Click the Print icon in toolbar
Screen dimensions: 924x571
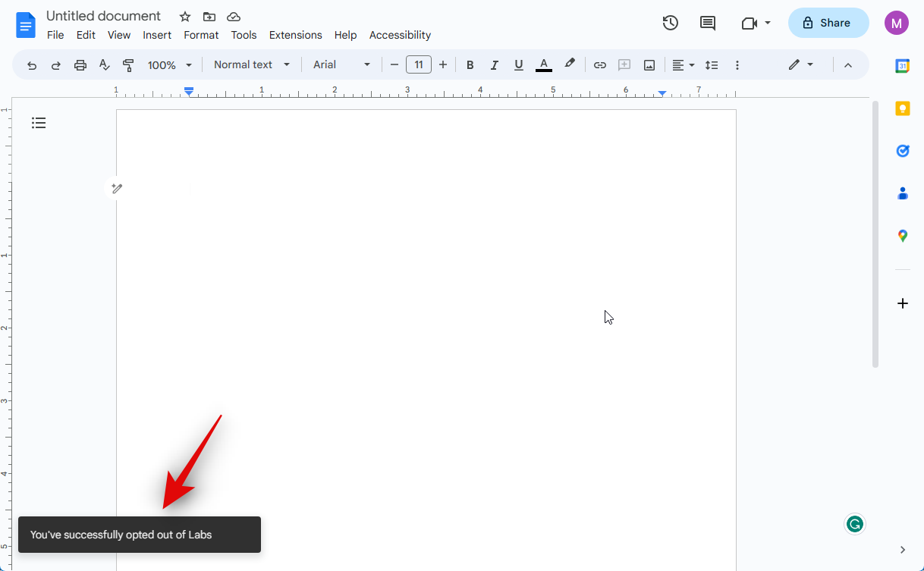(80, 65)
